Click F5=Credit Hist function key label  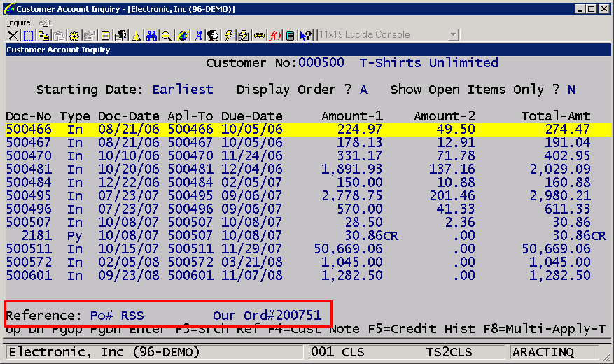[421, 329]
